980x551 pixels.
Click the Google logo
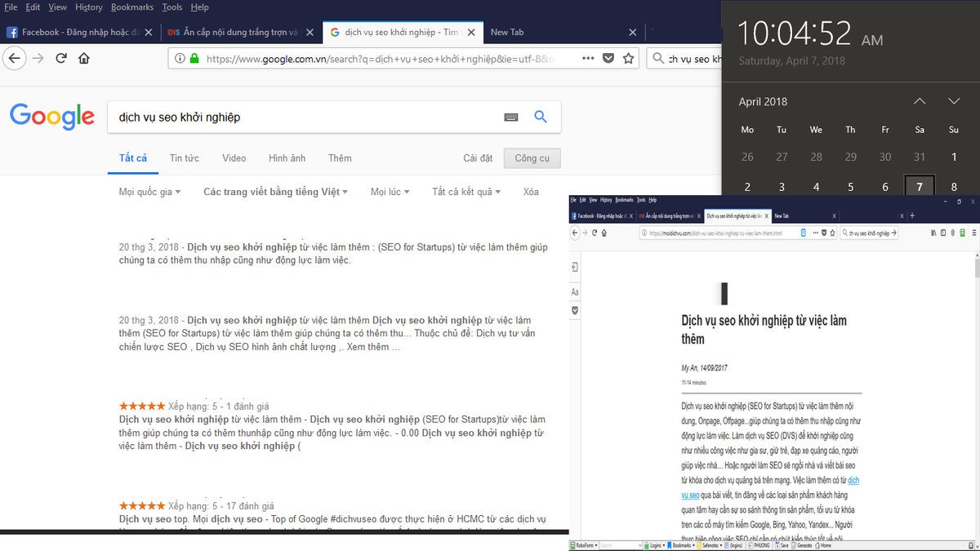pyautogui.click(x=52, y=117)
